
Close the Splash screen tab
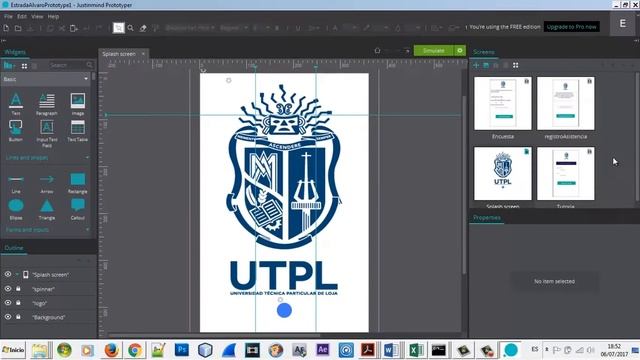(143, 54)
